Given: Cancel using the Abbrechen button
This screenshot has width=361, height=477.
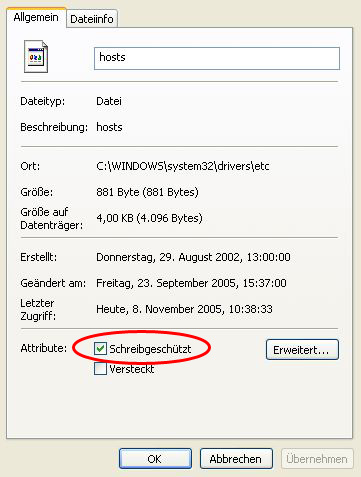Looking at the screenshot, I should [236, 459].
